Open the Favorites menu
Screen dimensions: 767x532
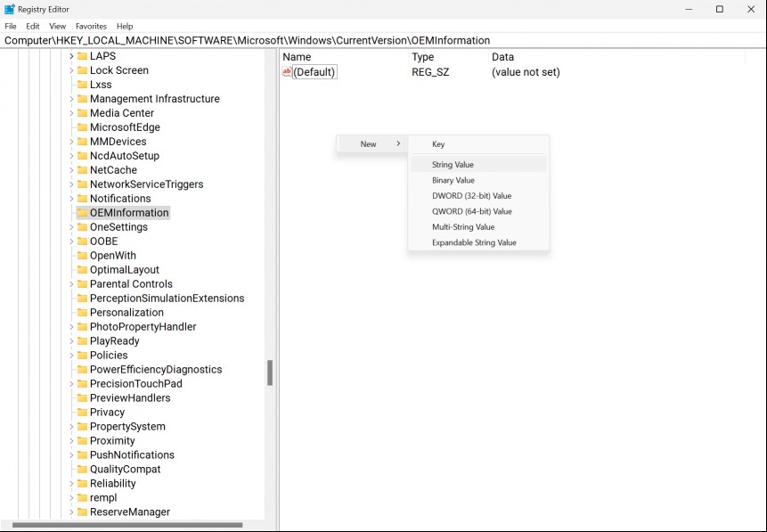(x=91, y=26)
